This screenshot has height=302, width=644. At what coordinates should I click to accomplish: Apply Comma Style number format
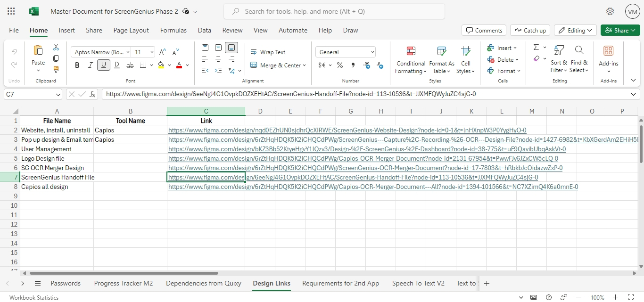coord(353,65)
